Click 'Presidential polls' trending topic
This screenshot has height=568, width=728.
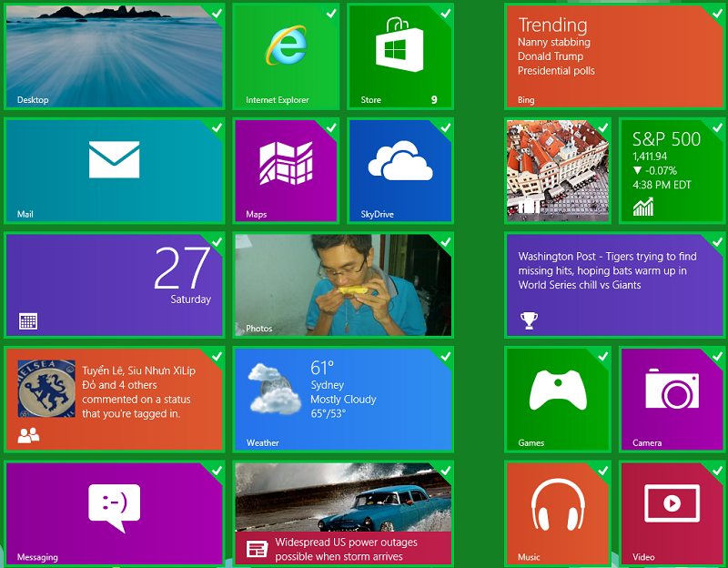(556, 71)
